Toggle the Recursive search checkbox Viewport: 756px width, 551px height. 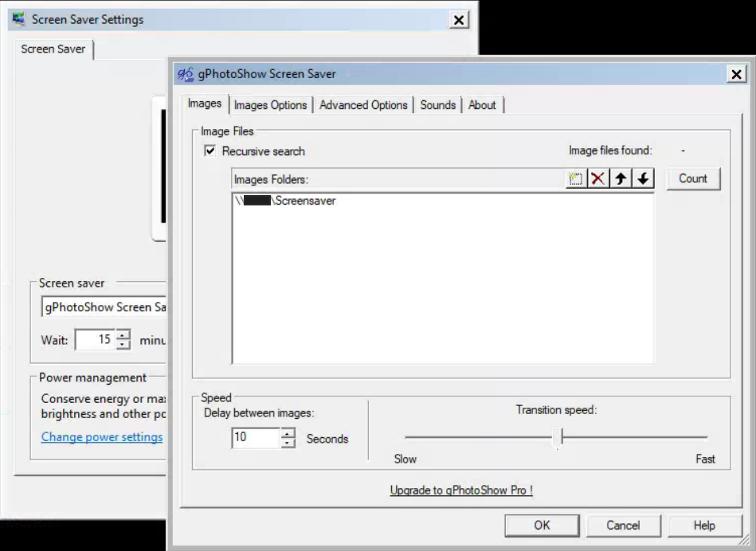point(210,150)
